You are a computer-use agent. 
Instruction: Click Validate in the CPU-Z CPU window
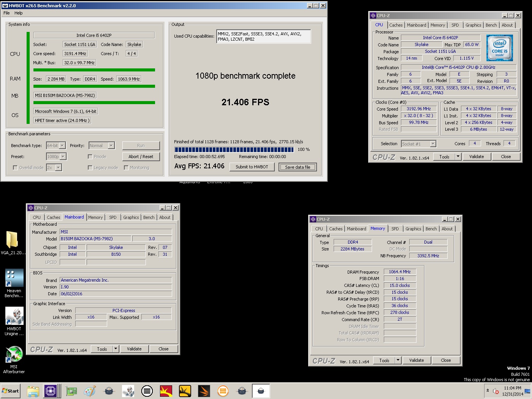click(477, 157)
